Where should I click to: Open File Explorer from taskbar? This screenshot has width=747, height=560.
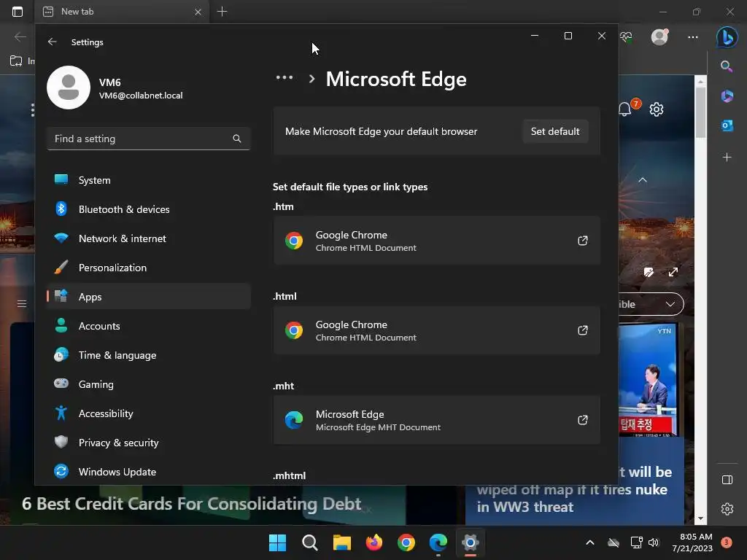(342, 542)
